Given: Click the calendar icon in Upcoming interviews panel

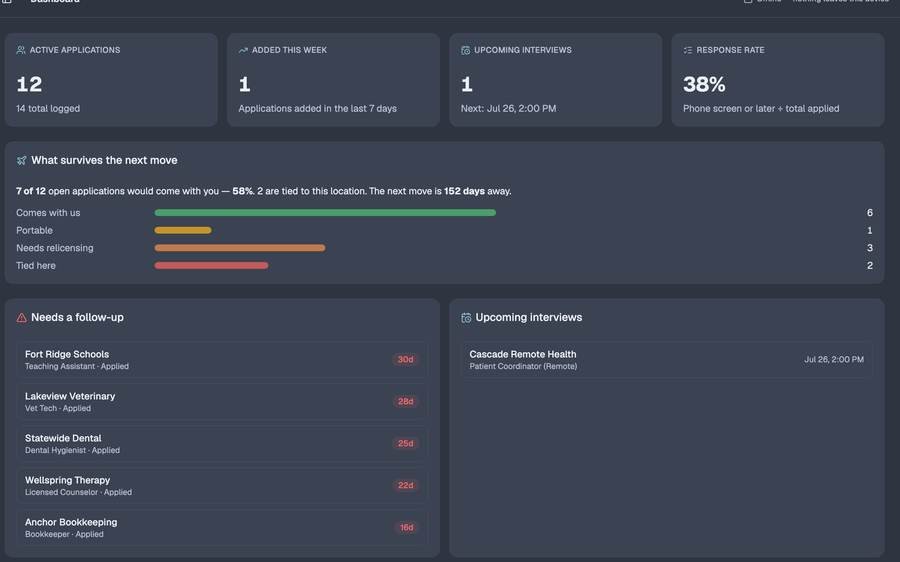Looking at the screenshot, I should [x=466, y=317].
